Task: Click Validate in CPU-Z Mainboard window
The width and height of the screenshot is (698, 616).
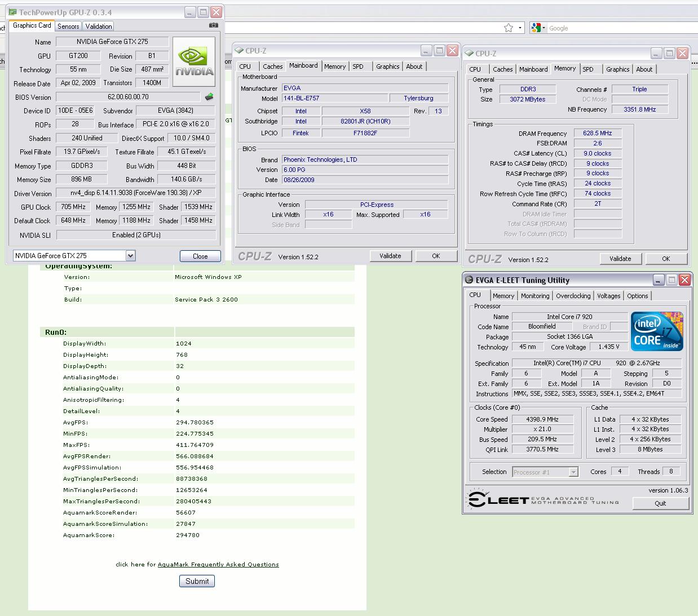Action: point(390,256)
